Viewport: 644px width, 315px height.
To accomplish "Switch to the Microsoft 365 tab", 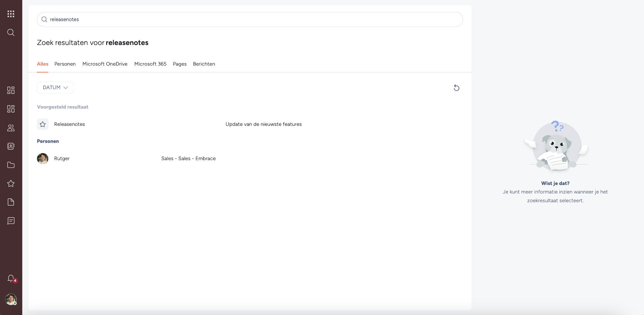I will pos(150,64).
